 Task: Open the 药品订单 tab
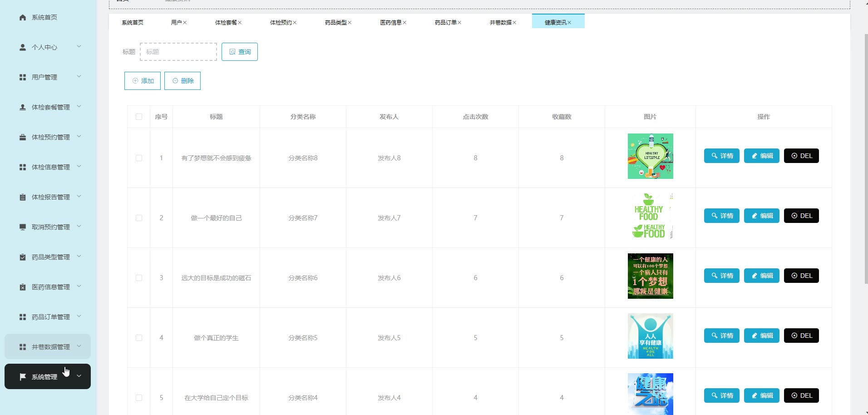(445, 23)
